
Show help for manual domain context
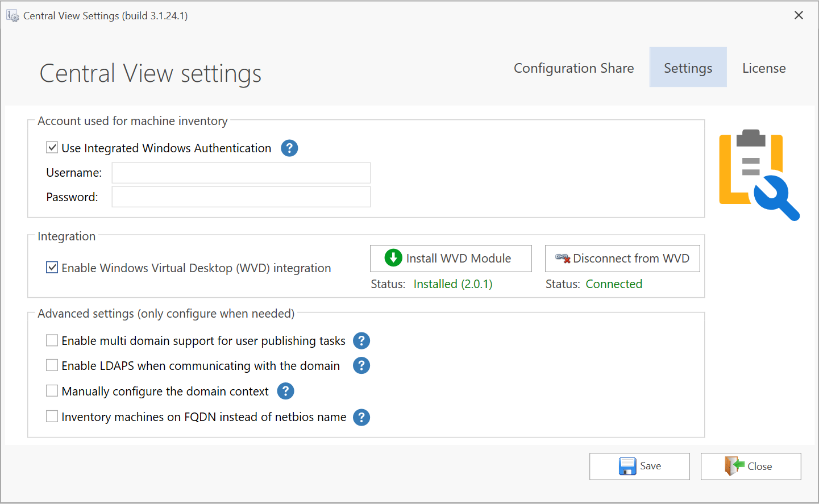pos(285,391)
